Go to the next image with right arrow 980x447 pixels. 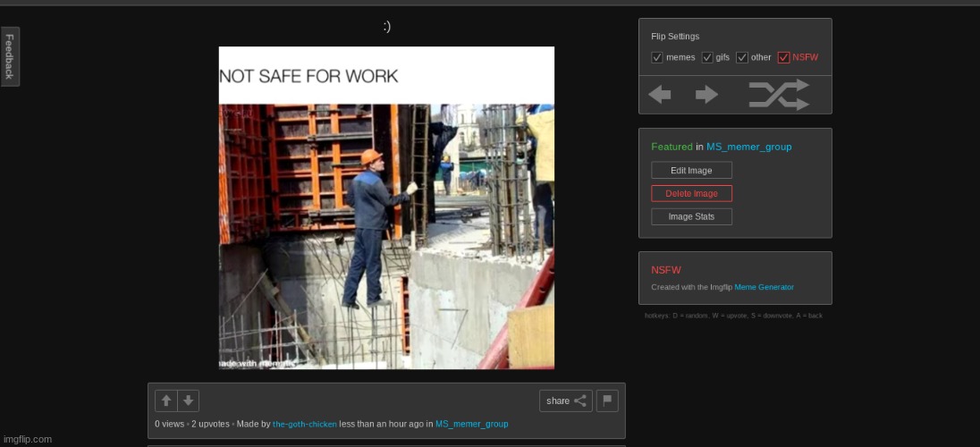pos(706,95)
